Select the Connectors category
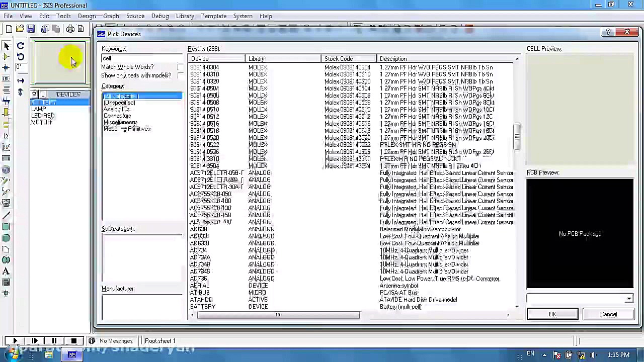Image resolution: width=644 pixels, height=362 pixels. coord(117,116)
